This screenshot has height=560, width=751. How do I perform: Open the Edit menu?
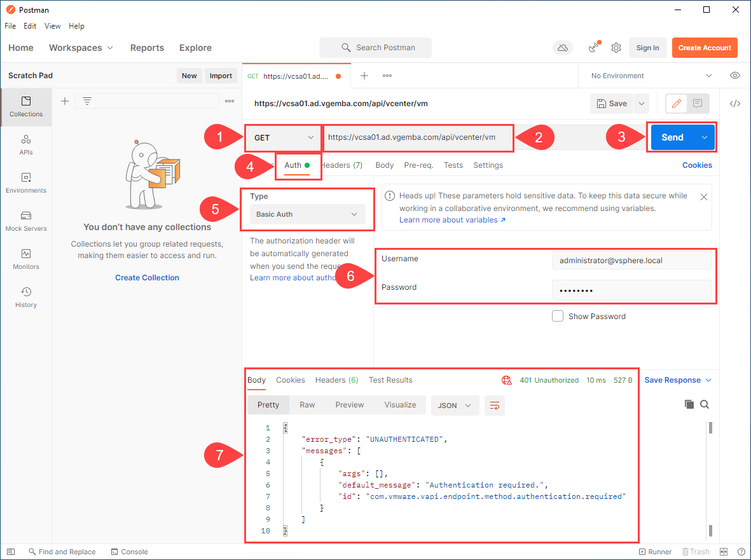[x=30, y=26]
